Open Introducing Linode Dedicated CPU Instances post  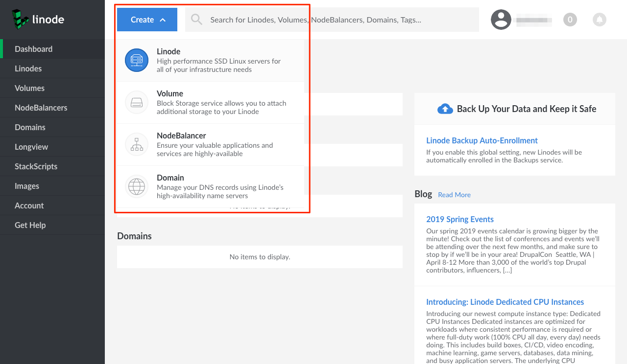(x=505, y=302)
